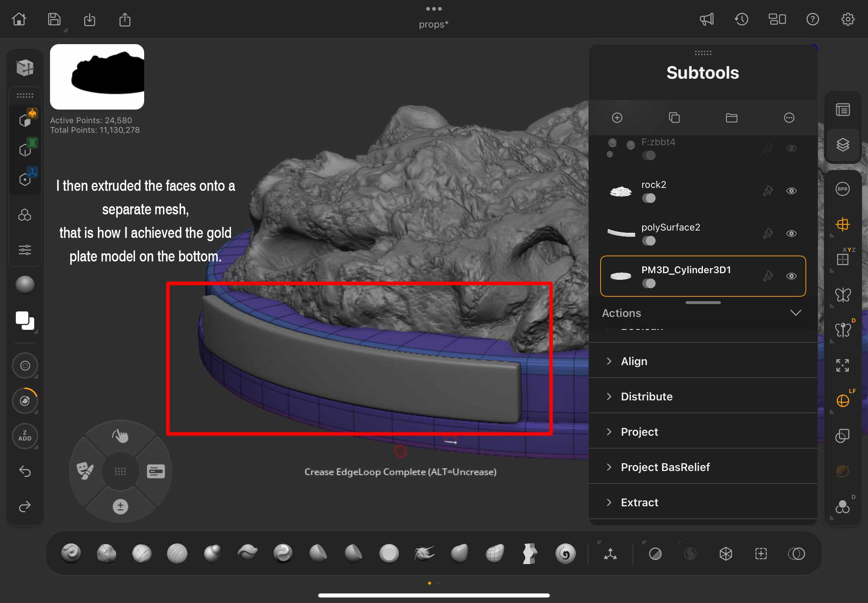Click the Subtools layers icon on right bar
The image size is (868, 603).
pyautogui.click(x=842, y=145)
